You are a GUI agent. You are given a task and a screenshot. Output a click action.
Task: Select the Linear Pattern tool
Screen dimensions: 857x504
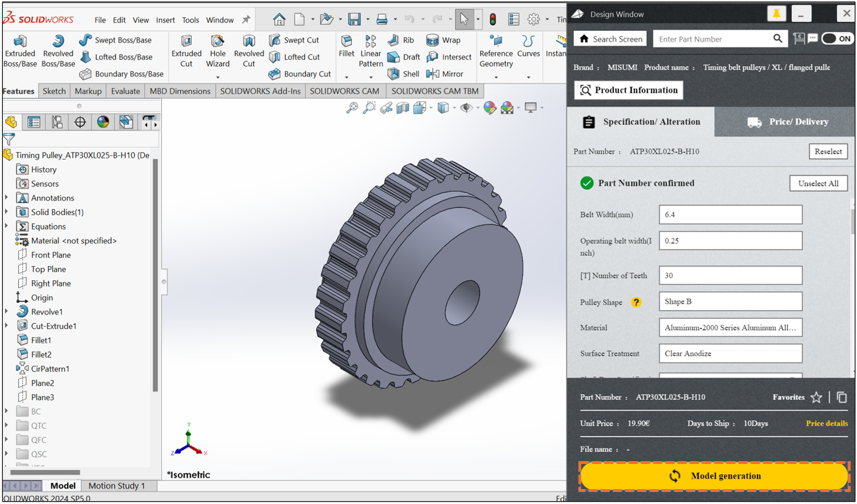pyautogui.click(x=371, y=50)
